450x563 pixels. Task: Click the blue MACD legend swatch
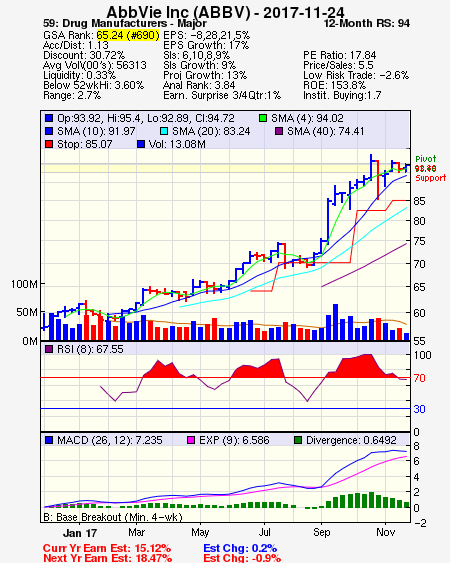(x=49, y=440)
